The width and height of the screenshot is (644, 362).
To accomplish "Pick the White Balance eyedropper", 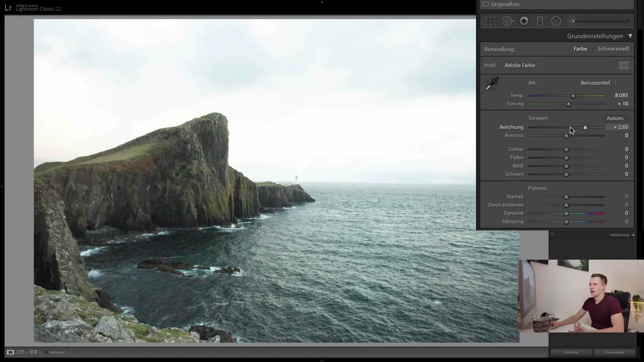I will [492, 84].
